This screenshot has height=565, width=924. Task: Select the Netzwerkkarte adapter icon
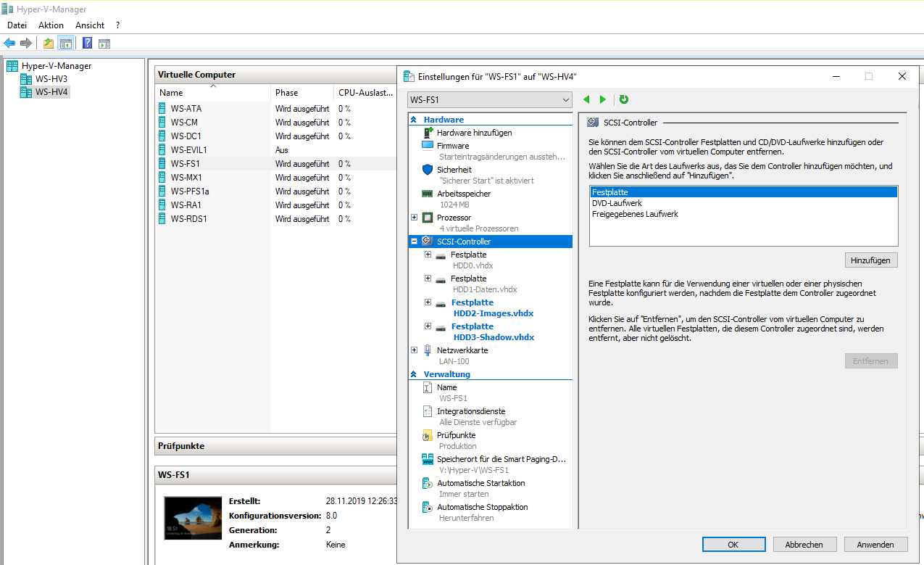point(428,350)
